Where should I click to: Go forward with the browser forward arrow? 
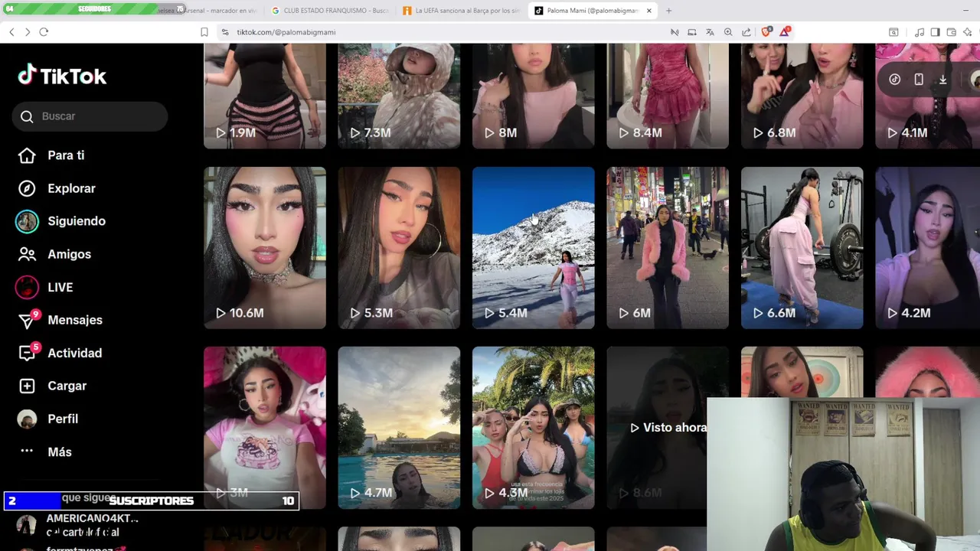pyautogui.click(x=28, y=32)
